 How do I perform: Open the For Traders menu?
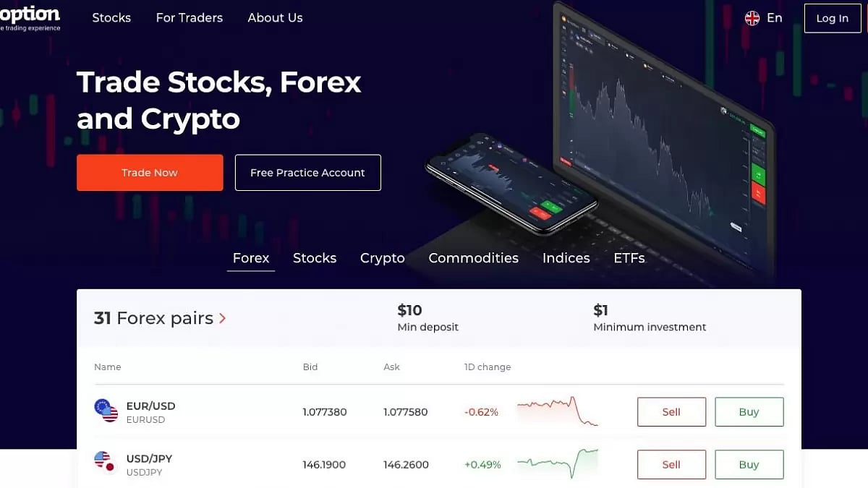click(x=189, y=17)
